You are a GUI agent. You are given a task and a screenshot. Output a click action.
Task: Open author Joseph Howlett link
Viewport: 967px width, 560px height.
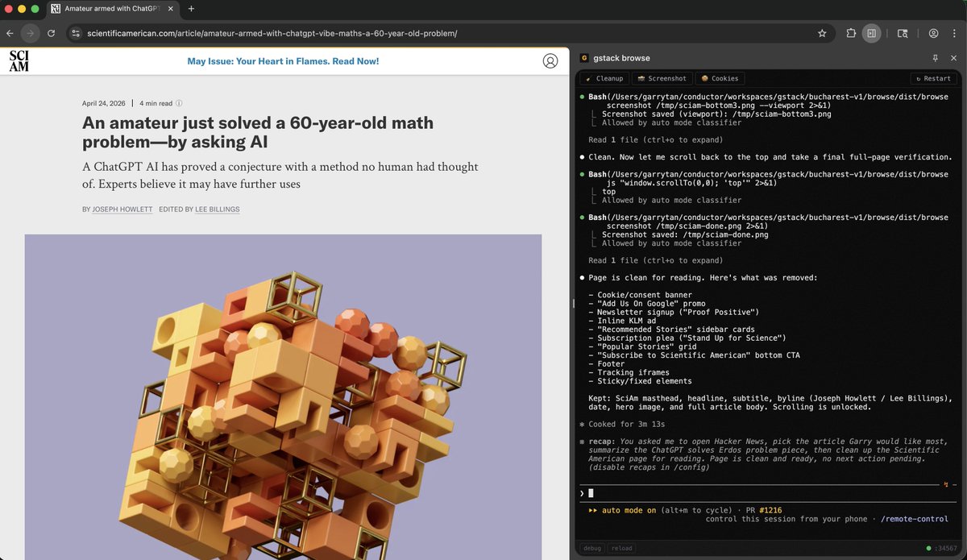(x=122, y=209)
